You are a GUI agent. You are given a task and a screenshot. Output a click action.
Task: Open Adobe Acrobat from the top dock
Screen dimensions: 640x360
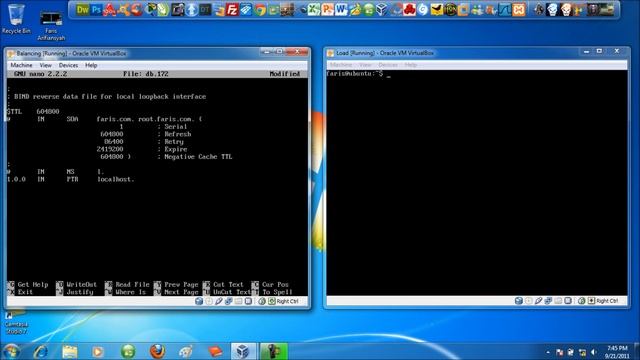tap(109, 9)
